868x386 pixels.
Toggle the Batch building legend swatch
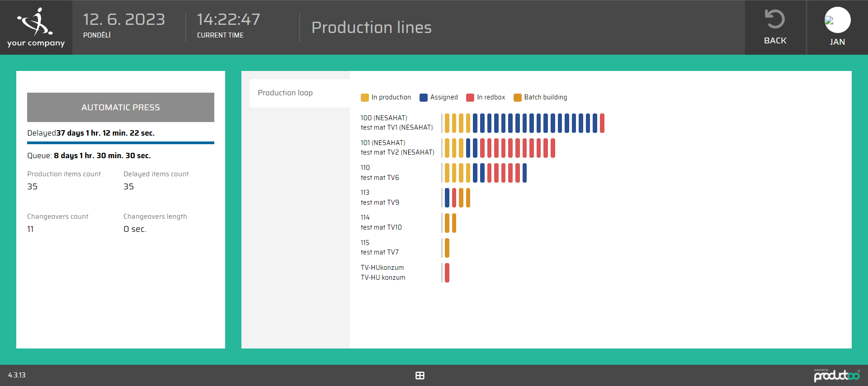(518, 98)
